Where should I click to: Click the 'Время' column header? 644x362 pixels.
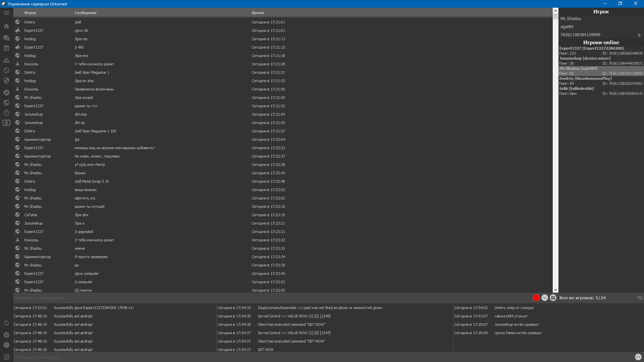click(258, 13)
